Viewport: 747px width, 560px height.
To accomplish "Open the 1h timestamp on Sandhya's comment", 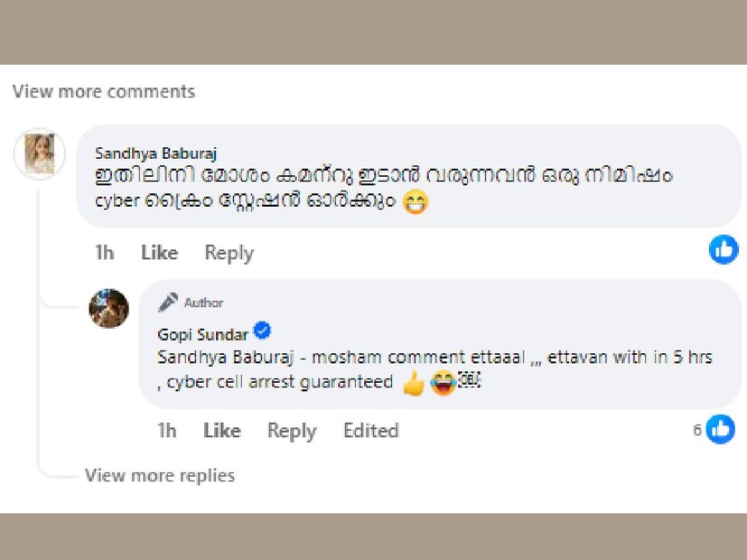I will [105, 253].
